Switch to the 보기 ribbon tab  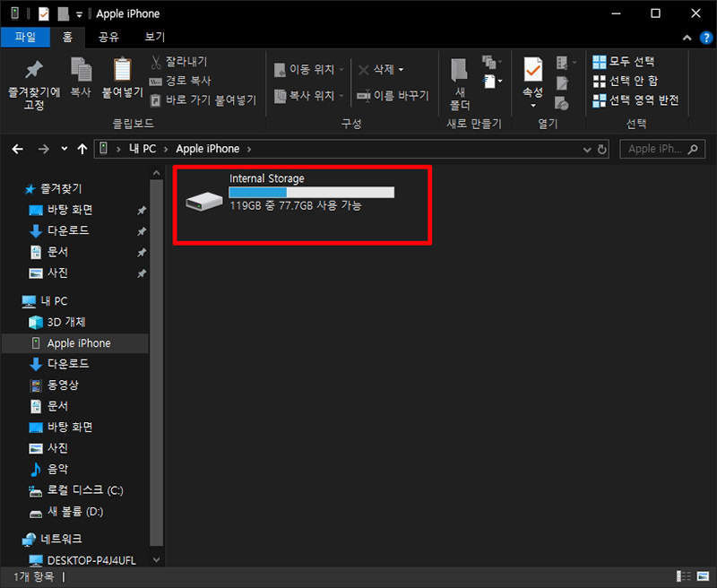coord(154,37)
